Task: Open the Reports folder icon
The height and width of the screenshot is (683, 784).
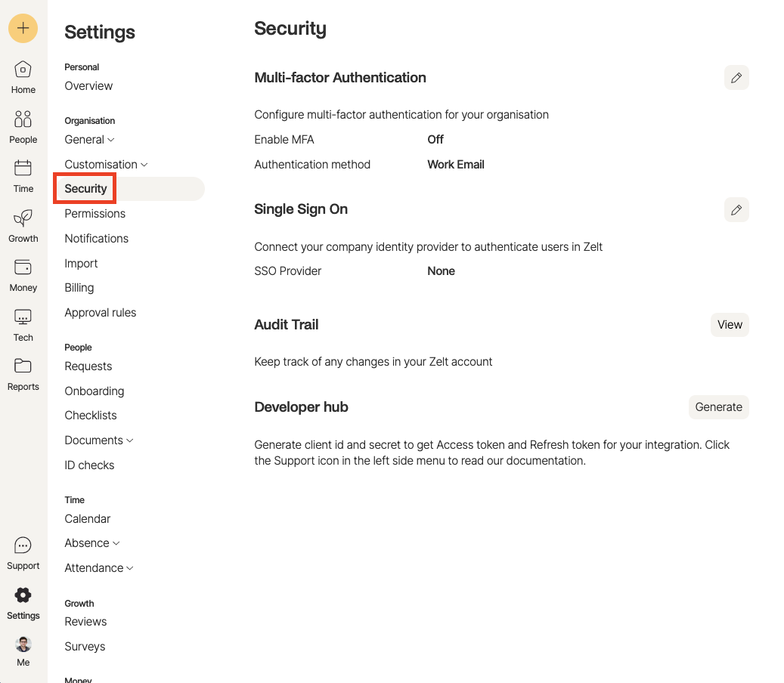Action: click(x=23, y=366)
